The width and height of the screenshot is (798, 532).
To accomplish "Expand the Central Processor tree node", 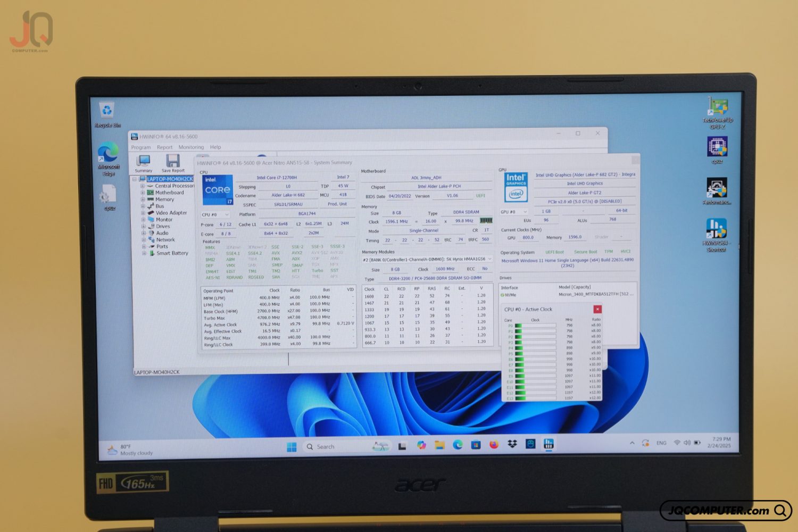I will 142,186.
